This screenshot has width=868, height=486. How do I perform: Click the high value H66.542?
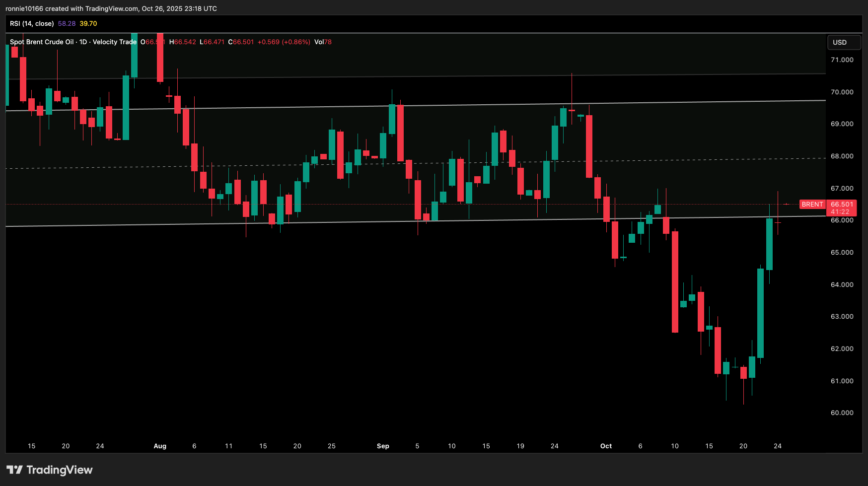182,42
